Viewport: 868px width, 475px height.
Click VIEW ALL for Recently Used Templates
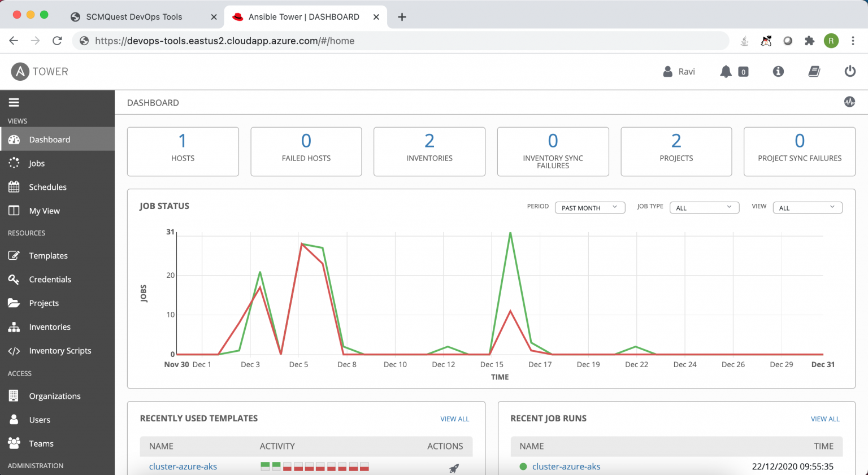coord(454,419)
